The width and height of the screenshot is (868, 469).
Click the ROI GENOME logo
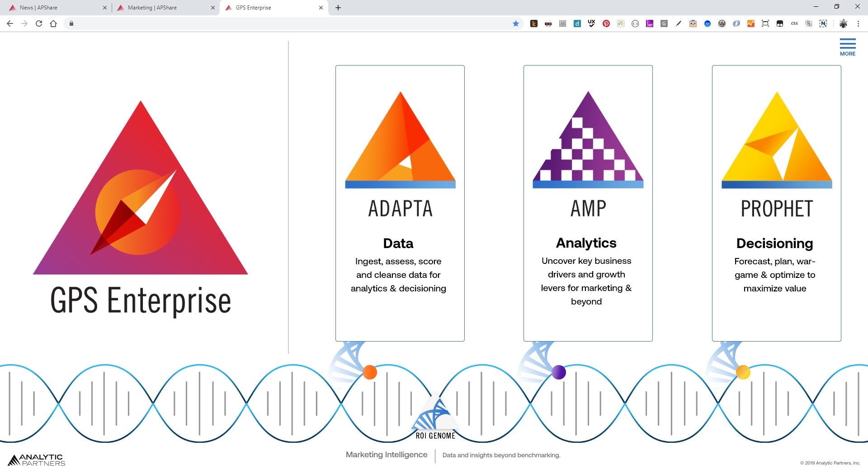(x=435, y=417)
